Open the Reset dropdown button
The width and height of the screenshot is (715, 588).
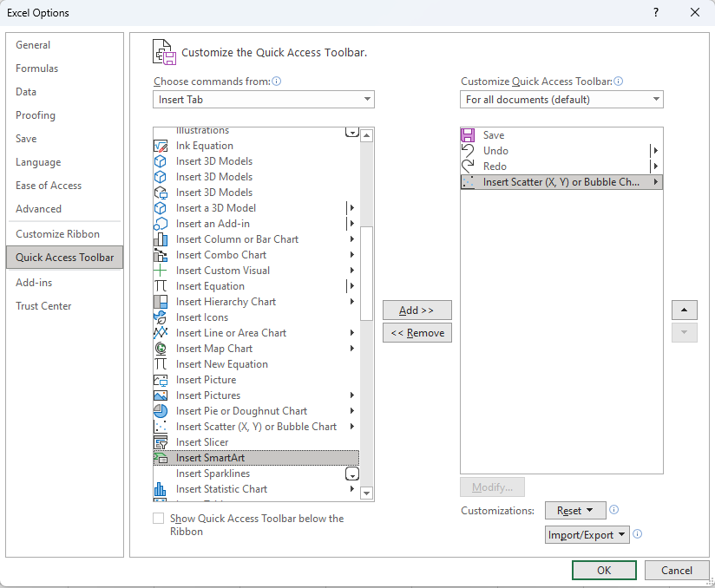(x=575, y=511)
